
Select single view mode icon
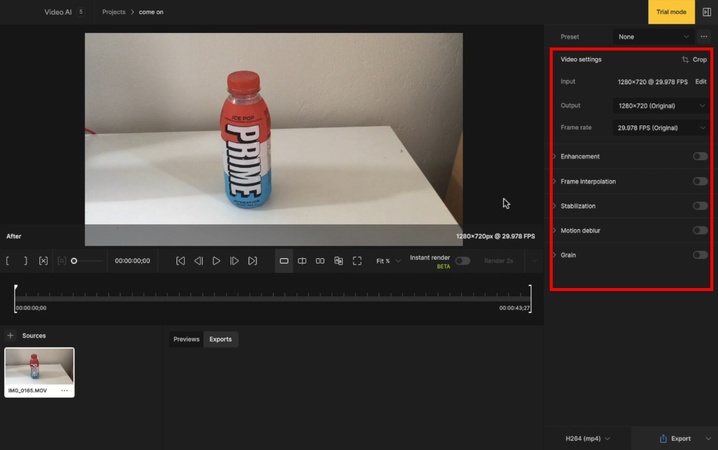coord(284,261)
